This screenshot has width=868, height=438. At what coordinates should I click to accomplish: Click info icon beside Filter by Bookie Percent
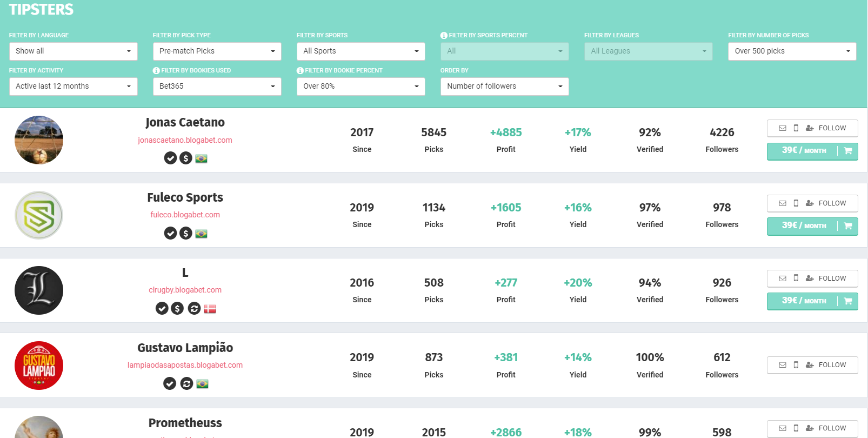(x=300, y=70)
